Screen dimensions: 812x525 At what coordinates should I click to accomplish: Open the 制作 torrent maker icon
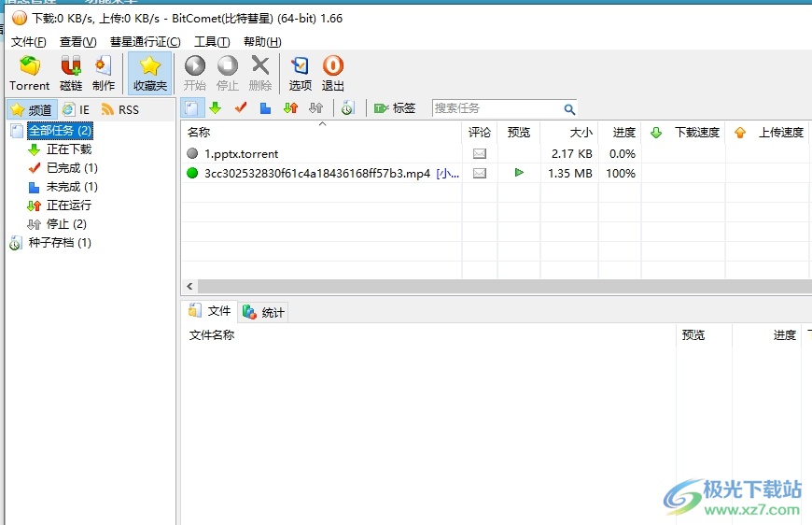(x=103, y=73)
